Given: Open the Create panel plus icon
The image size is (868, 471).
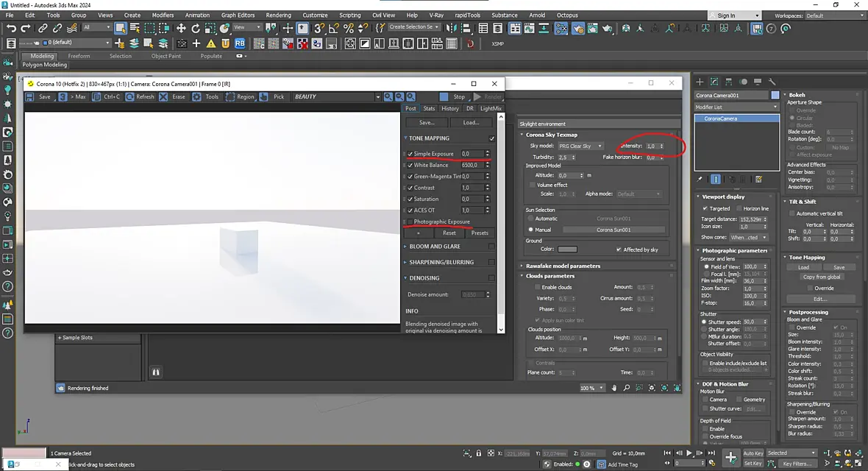Looking at the screenshot, I should click(x=700, y=82).
